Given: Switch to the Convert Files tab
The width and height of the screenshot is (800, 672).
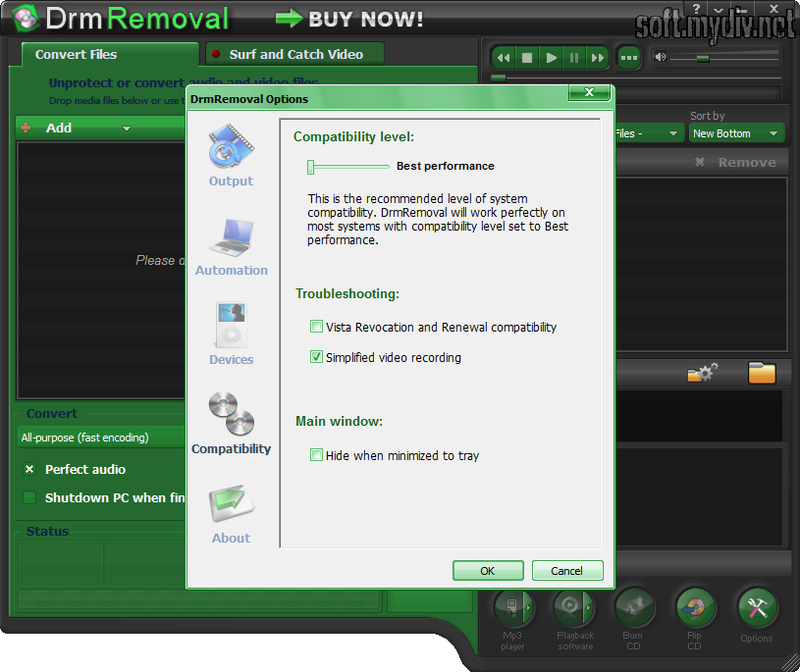Looking at the screenshot, I should coord(110,54).
